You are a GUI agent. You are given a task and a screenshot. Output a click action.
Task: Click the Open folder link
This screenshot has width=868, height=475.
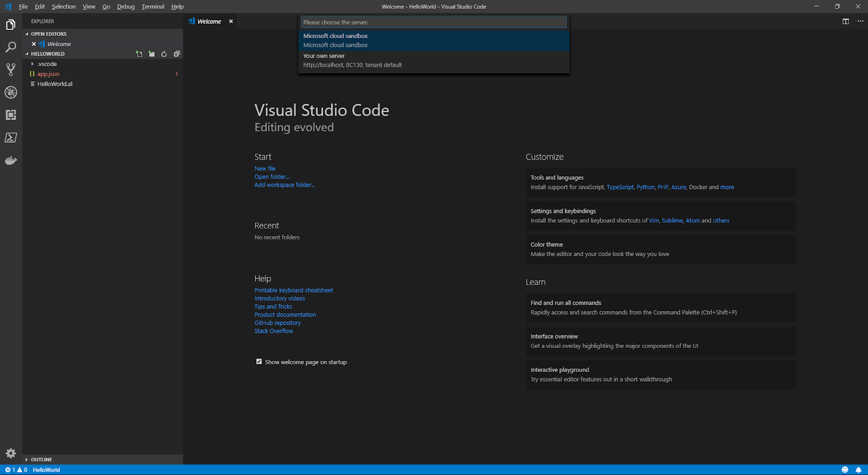click(272, 177)
